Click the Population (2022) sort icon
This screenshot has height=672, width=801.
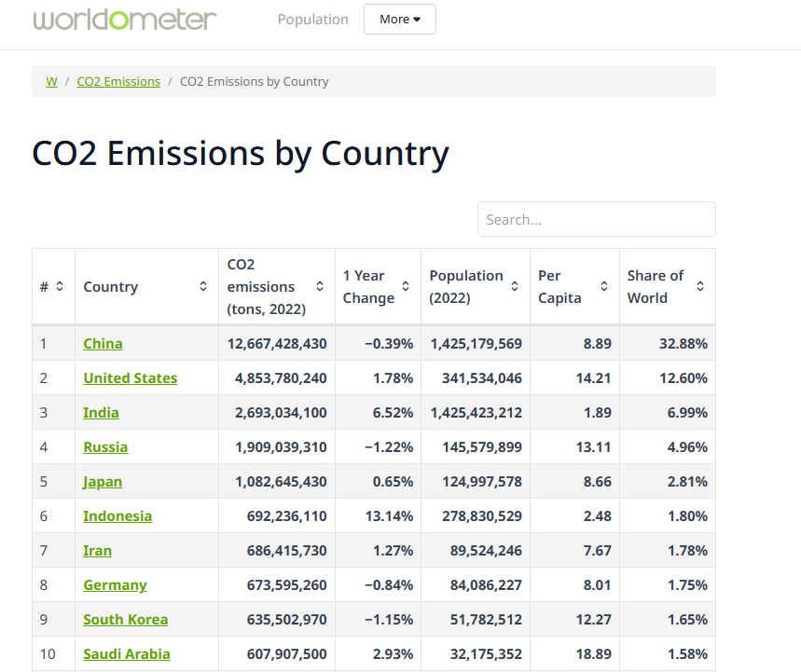coord(514,286)
